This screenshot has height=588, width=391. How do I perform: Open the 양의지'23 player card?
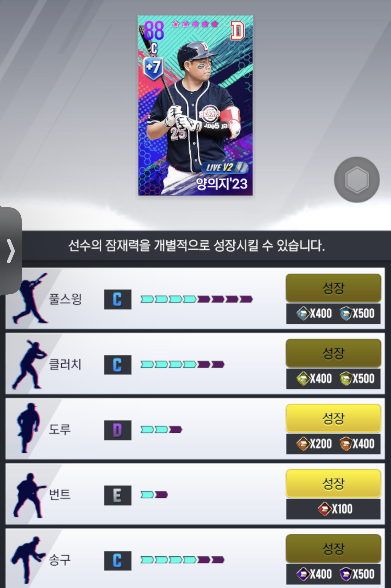coord(195,105)
